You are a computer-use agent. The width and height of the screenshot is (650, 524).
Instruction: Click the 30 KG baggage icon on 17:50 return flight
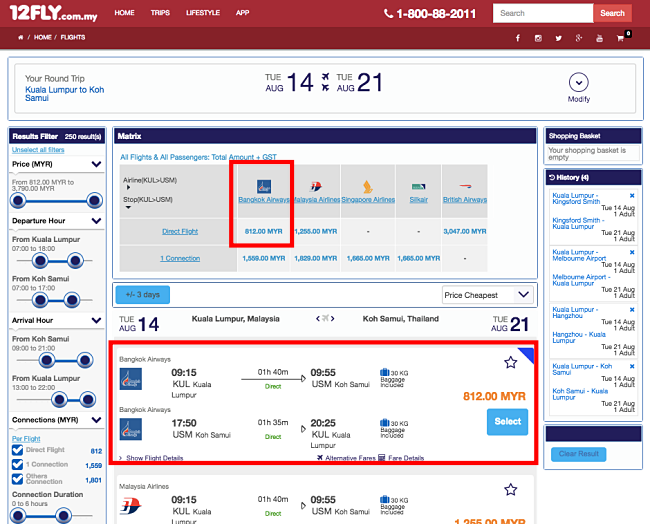384,423
